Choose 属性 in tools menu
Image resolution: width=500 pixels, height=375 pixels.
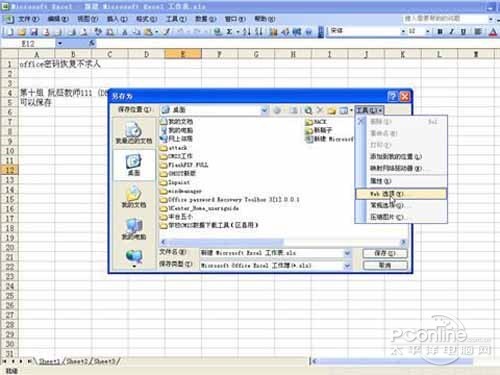(401, 181)
